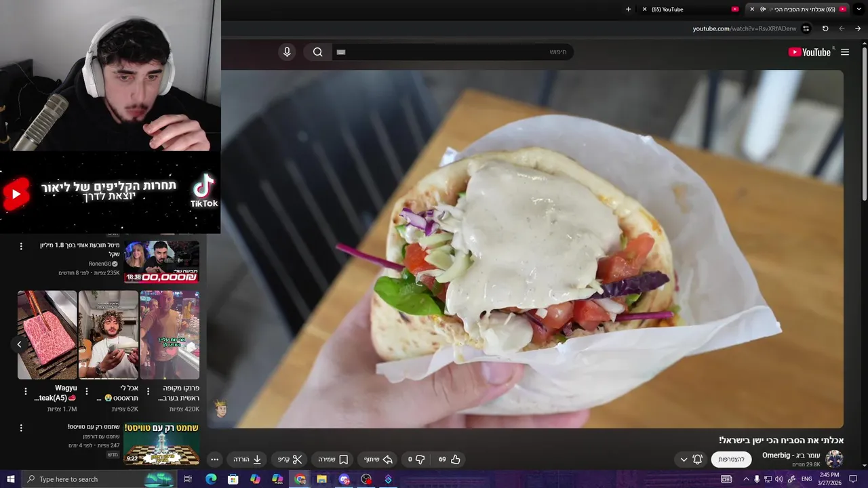Image resolution: width=868 pixels, height=488 pixels.
Task: Open the Windows Start menu
Action: [x=10, y=479]
